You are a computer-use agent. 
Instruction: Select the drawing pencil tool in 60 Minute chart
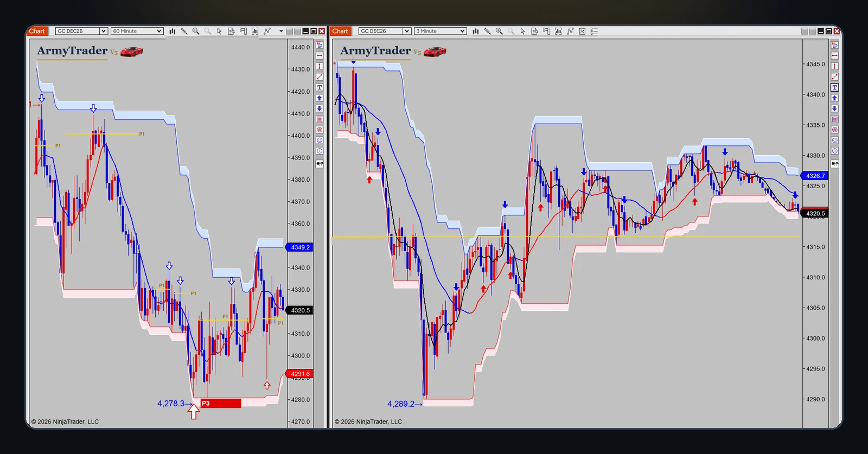click(184, 31)
